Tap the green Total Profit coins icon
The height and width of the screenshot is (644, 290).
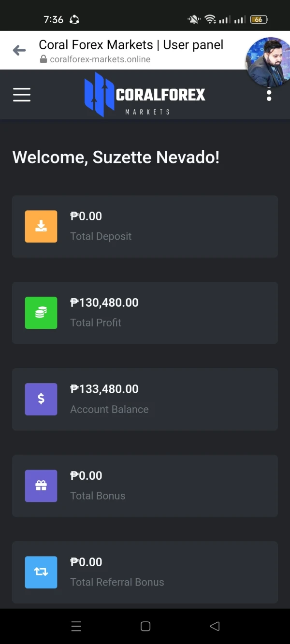coord(41,313)
